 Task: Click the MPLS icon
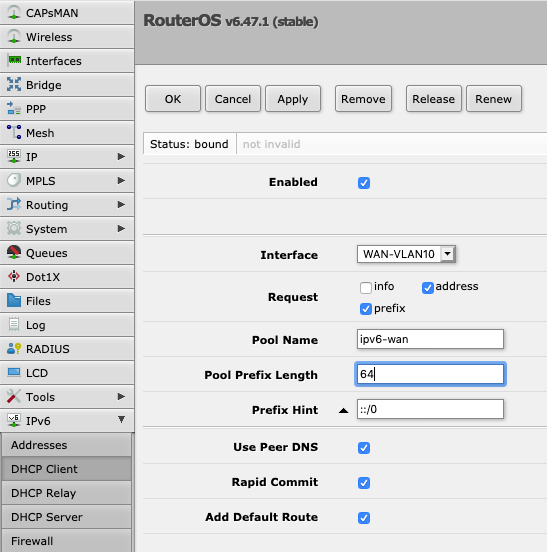[14, 180]
